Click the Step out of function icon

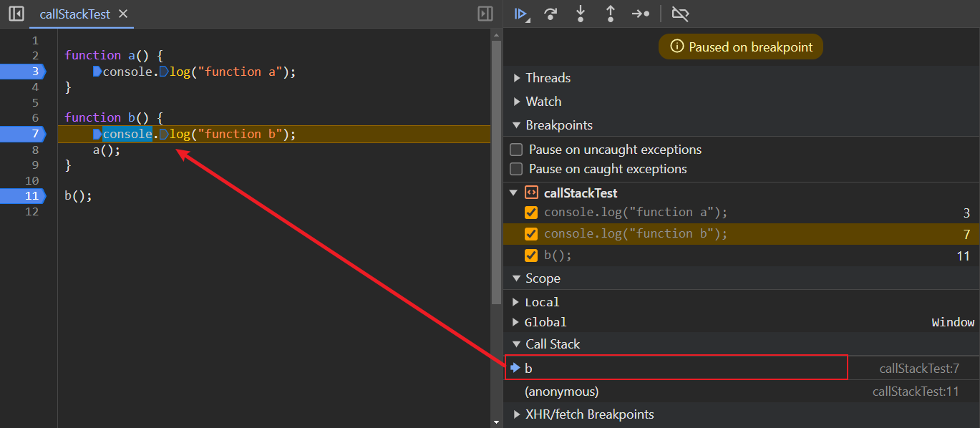point(610,14)
